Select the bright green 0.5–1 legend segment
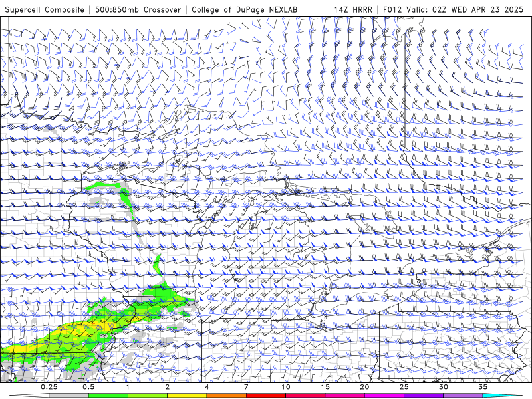 (108, 396)
